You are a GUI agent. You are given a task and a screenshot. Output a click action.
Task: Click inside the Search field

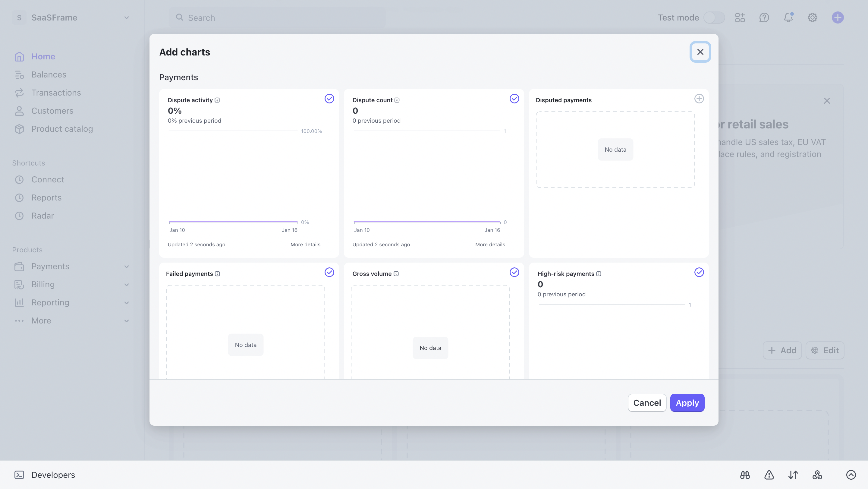tap(276, 17)
